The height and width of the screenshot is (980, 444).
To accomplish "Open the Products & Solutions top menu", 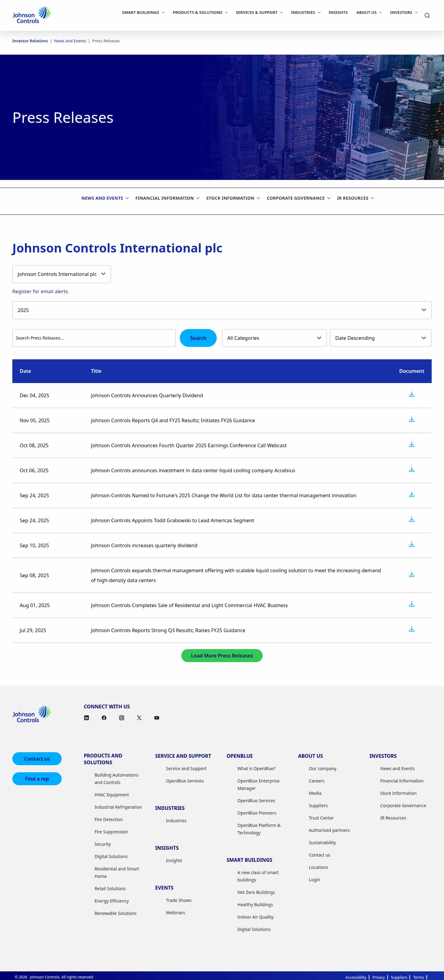I will [200, 13].
